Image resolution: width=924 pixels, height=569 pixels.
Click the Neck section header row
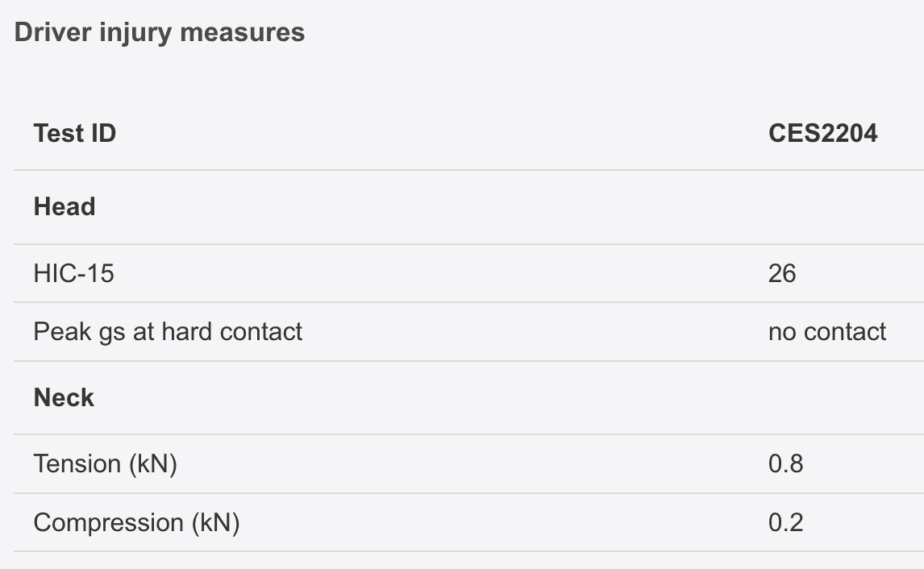pos(469,398)
